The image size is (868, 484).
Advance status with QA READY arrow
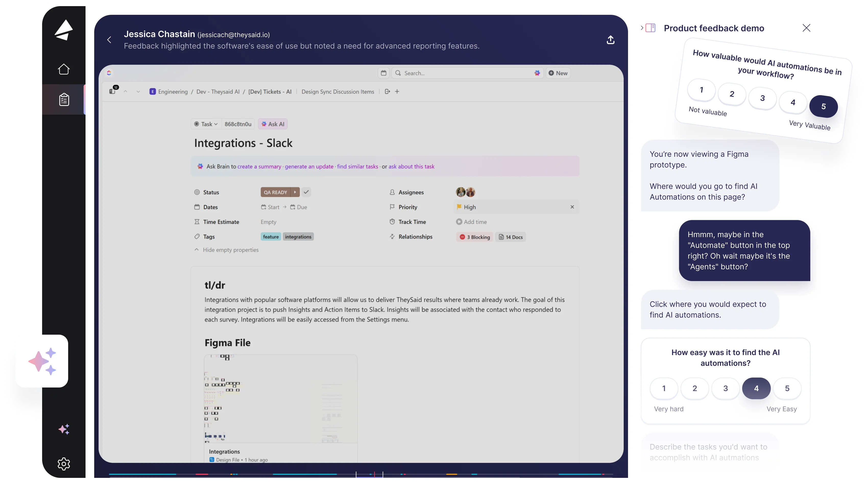coord(295,192)
